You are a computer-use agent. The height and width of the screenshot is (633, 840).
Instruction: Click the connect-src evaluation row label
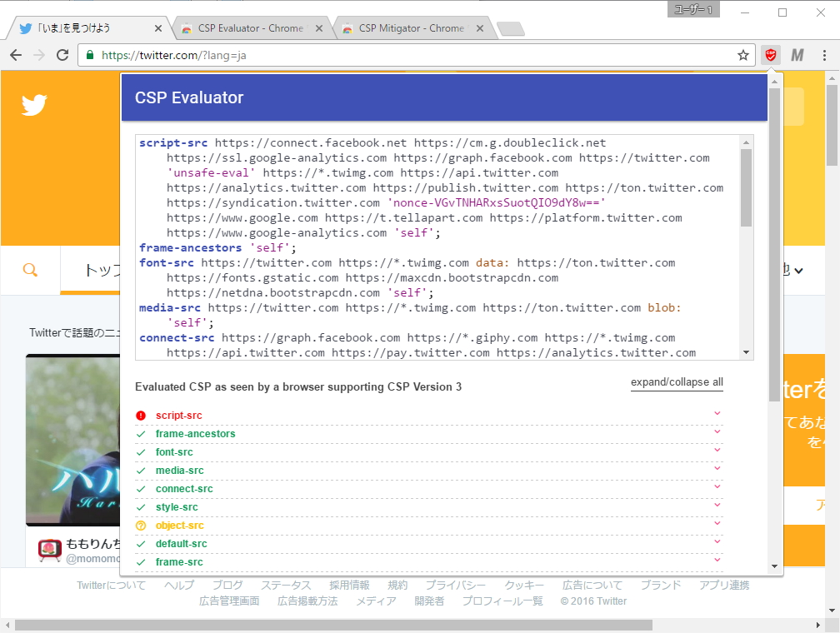click(184, 489)
